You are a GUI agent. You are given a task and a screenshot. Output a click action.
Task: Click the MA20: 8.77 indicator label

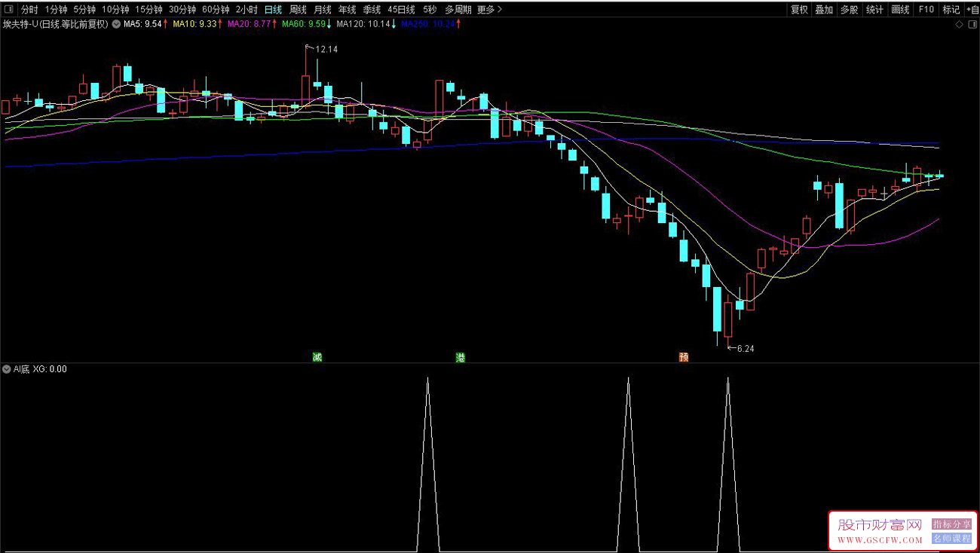click(x=249, y=24)
